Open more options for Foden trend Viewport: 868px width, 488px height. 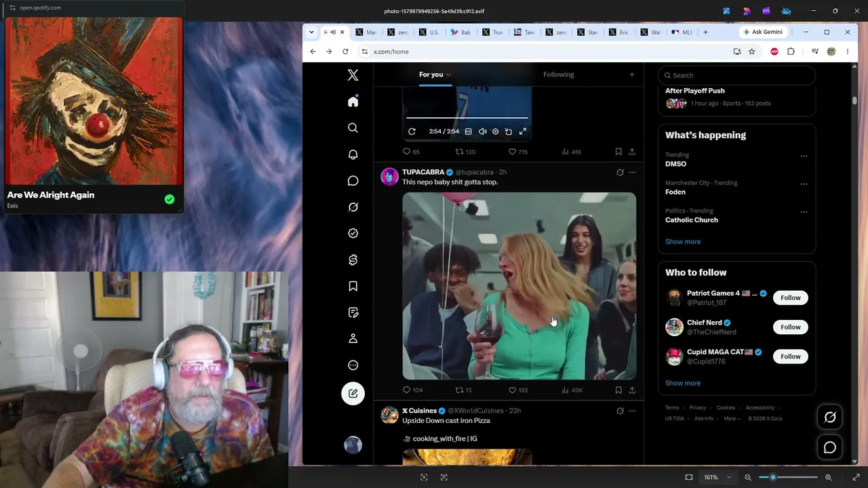[x=804, y=184]
